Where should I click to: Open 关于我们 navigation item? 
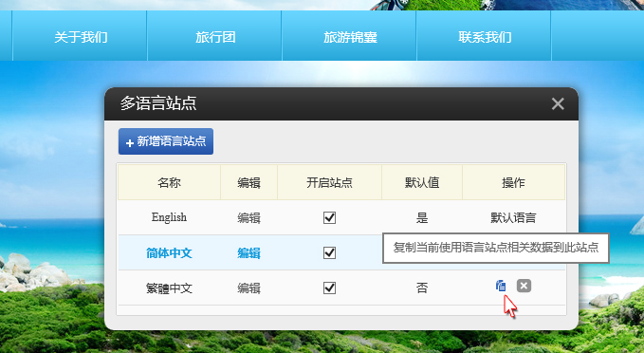click(81, 37)
